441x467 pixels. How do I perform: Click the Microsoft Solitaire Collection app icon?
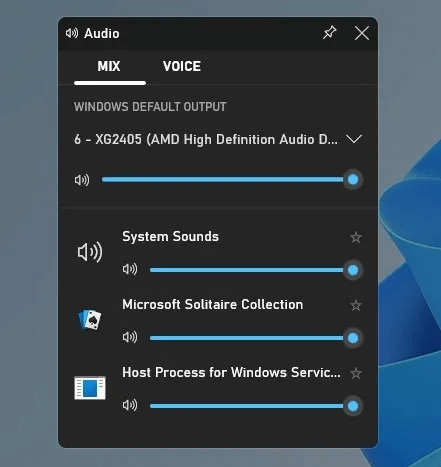(x=90, y=320)
